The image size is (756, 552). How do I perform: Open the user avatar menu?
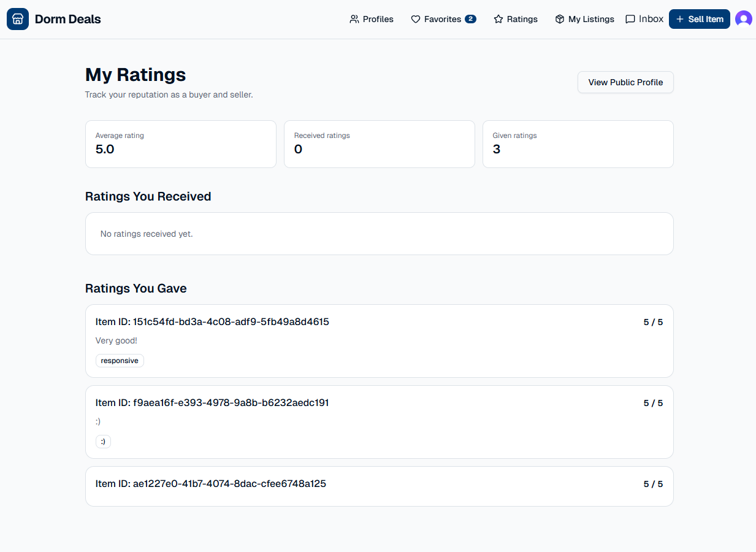coord(743,19)
